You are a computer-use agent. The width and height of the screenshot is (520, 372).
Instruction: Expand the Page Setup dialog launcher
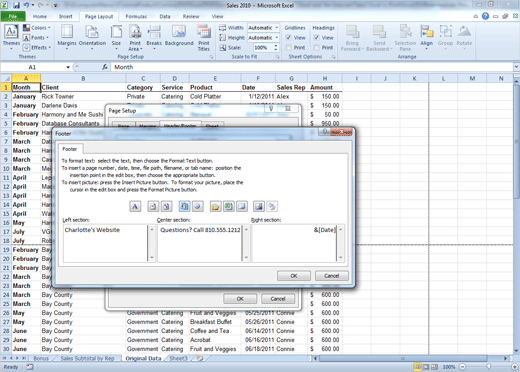pos(211,57)
